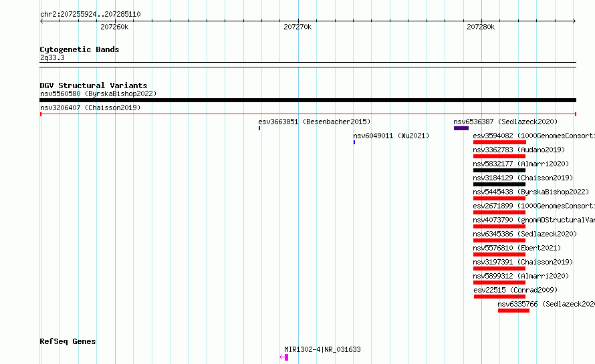595x364 pixels.
Task: Click the thick black bar of nsv5560580
Action: (308, 100)
